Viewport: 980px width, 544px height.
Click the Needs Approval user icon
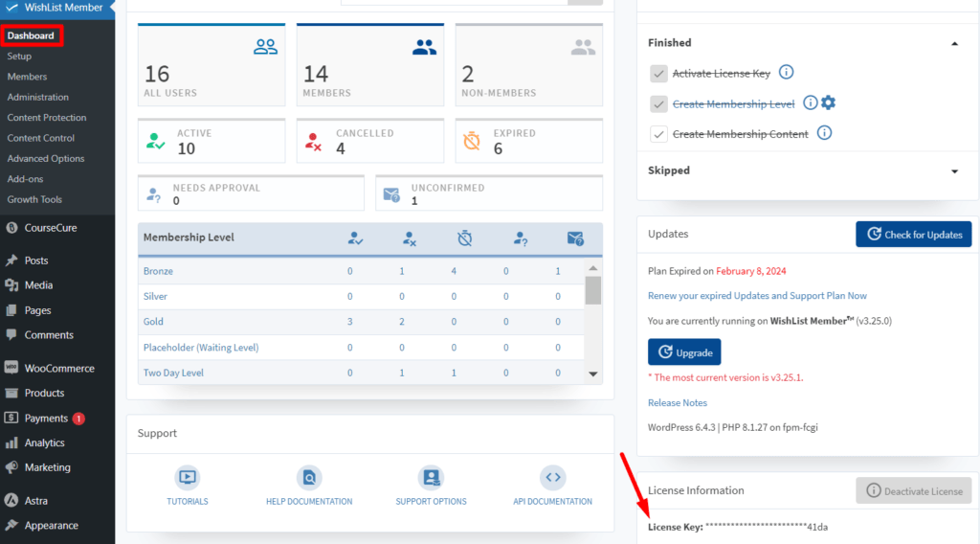(x=154, y=195)
